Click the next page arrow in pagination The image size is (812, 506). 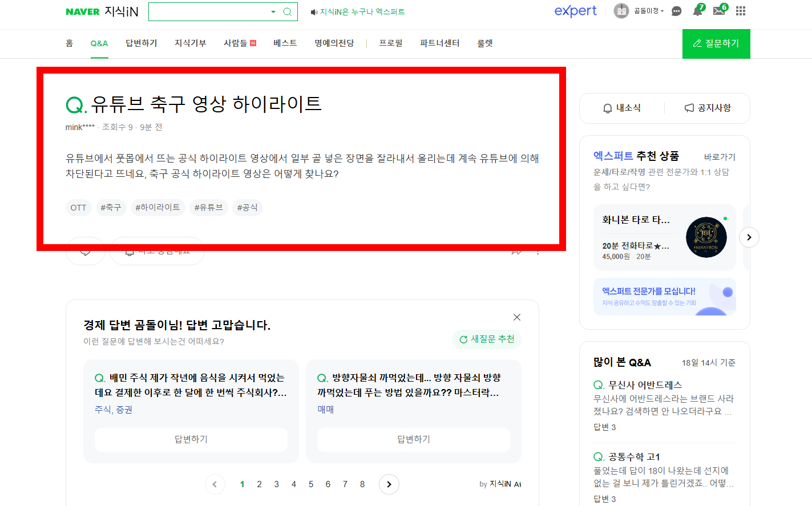coord(389,484)
